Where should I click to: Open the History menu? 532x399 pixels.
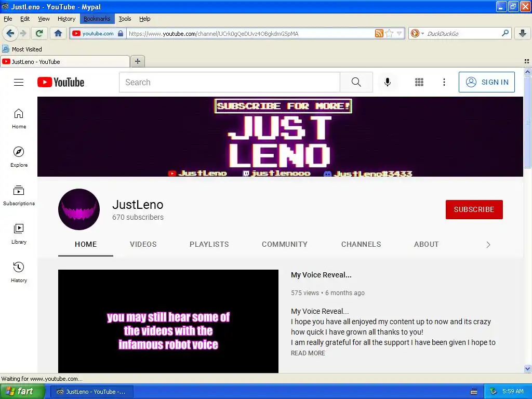click(66, 19)
